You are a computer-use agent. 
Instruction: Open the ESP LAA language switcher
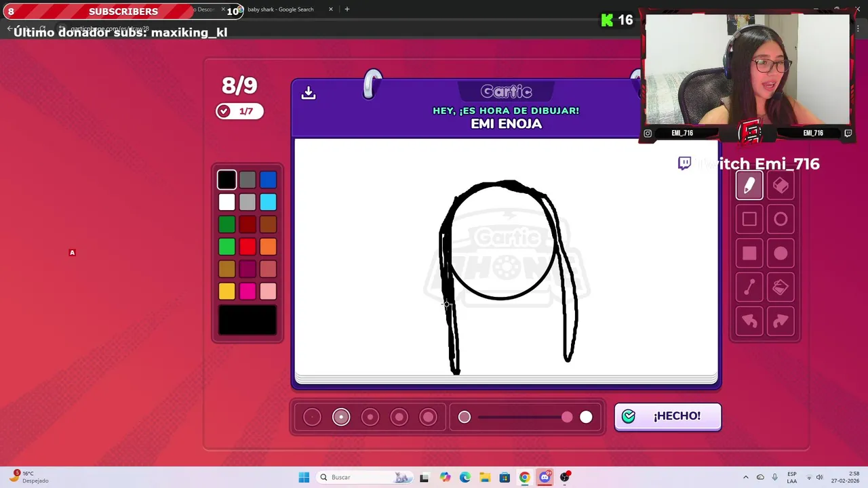(792, 477)
